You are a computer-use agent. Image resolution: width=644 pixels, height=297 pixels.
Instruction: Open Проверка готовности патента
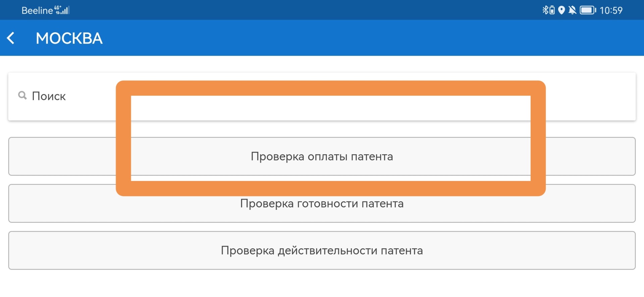click(322, 208)
